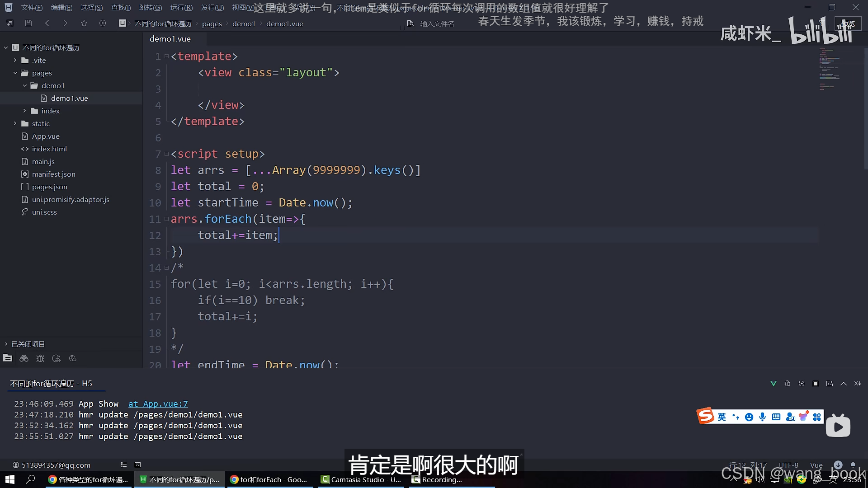Expand the index folder

tap(24, 111)
